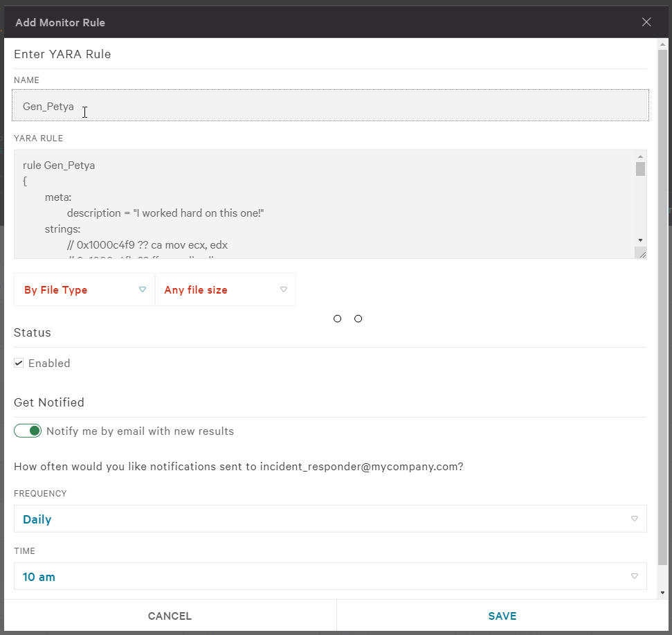Image resolution: width=672 pixels, height=635 pixels.
Task: Open the Daily frequency dropdown
Action: (x=330, y=519)
